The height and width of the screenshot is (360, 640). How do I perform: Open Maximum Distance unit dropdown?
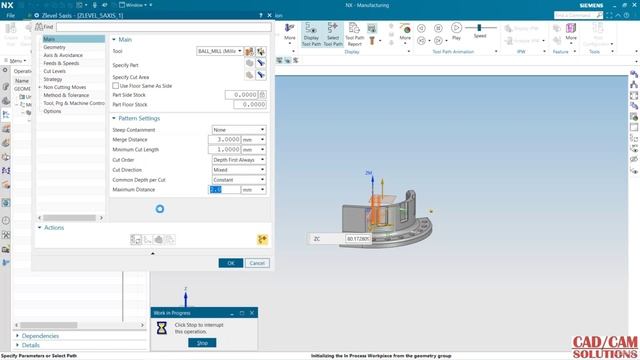(x=253, y=190)
